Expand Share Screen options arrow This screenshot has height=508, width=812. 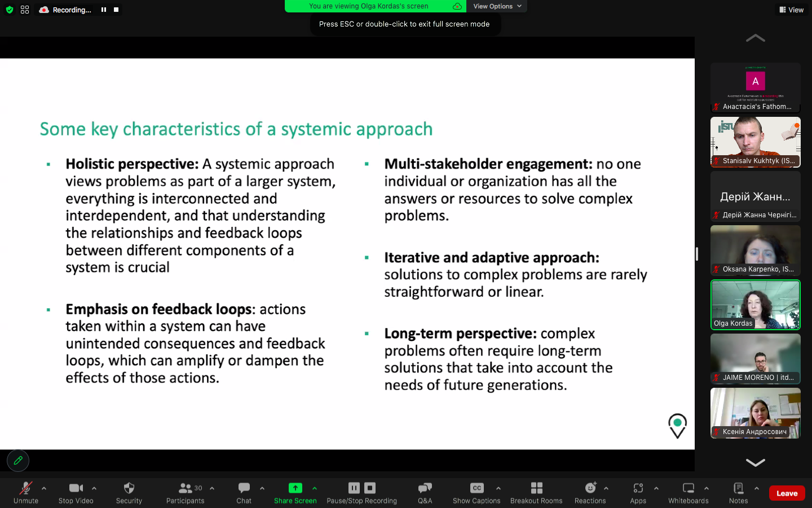coord(315,488)
